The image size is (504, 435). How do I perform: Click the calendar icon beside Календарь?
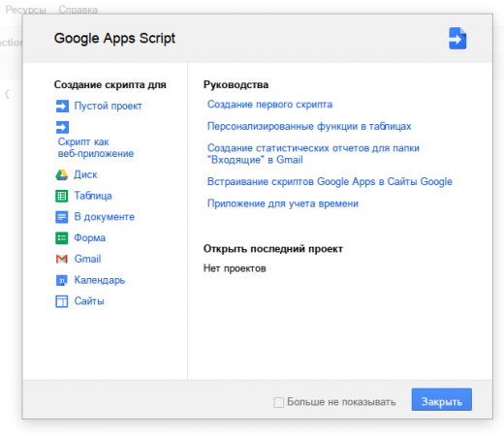point(62,280)
